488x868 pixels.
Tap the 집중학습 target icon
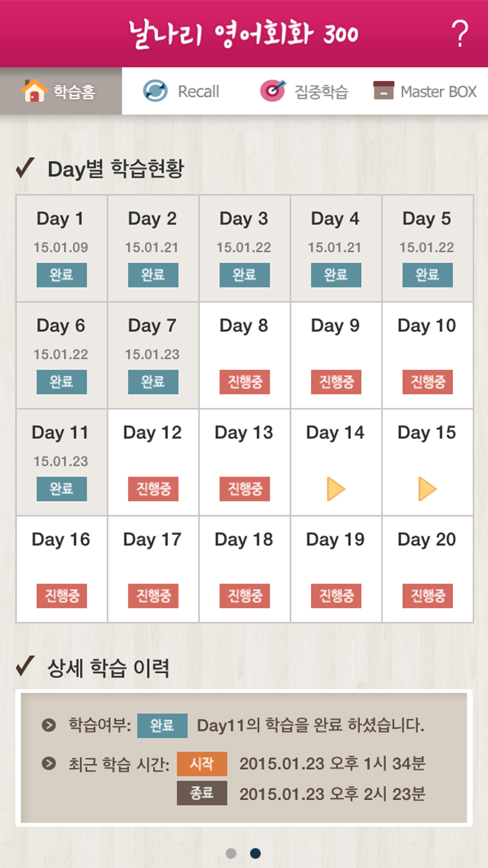point(272,91)
